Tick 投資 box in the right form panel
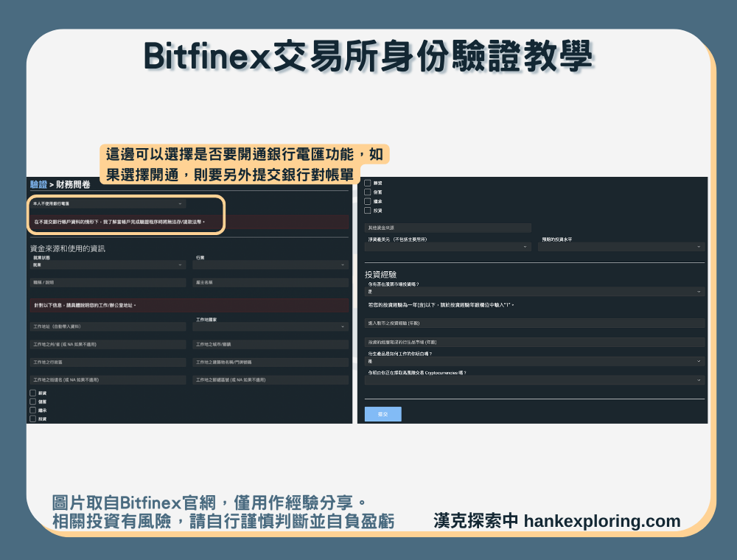The height and width of the screenshot is (560, 737). 368,211
